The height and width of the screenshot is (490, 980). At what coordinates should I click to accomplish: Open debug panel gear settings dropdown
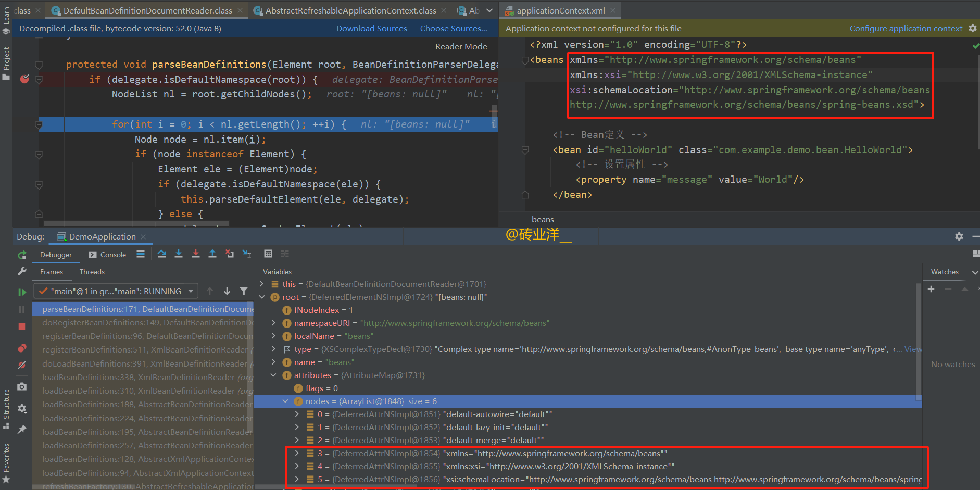(22, 409)
